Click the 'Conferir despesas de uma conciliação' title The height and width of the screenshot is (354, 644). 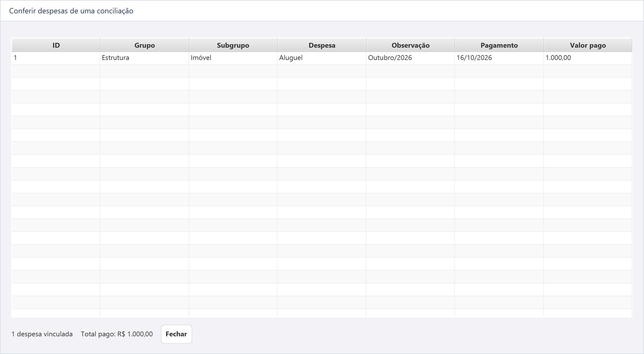(x=71, y=11)
